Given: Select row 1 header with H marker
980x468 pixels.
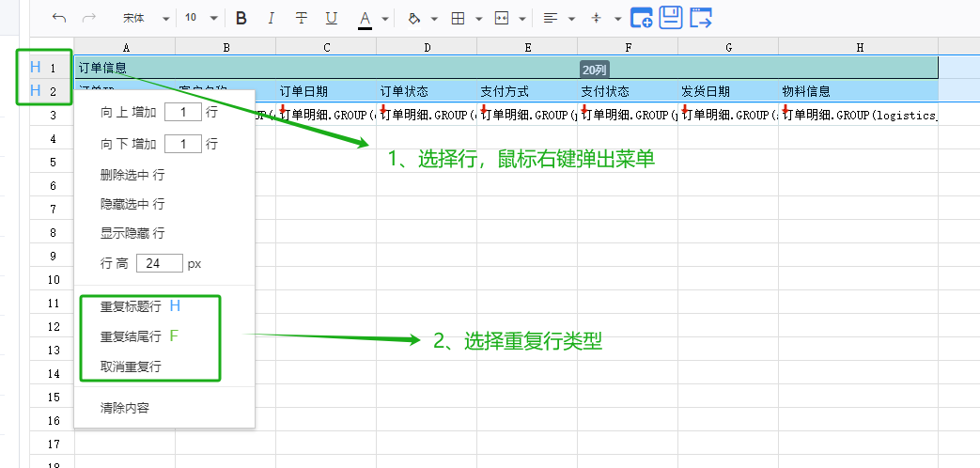Looking at the screenshot, I should point(52,68).
